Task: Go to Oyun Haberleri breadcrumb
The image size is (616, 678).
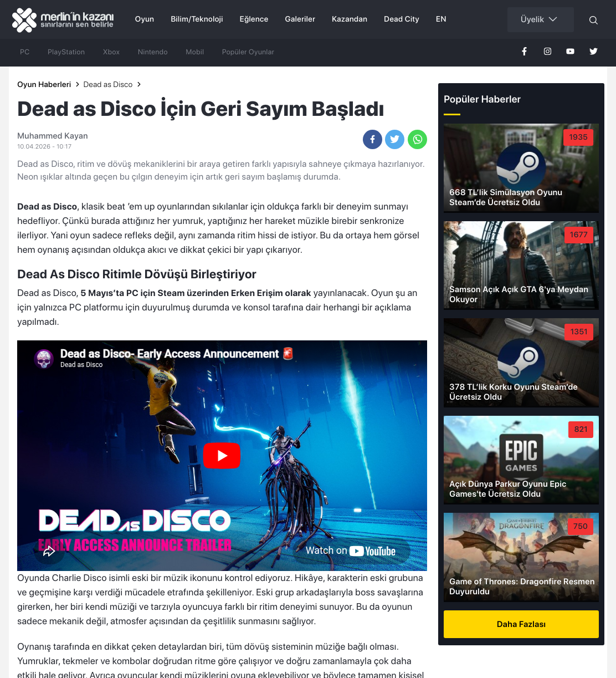Action: tap(44, 84)
